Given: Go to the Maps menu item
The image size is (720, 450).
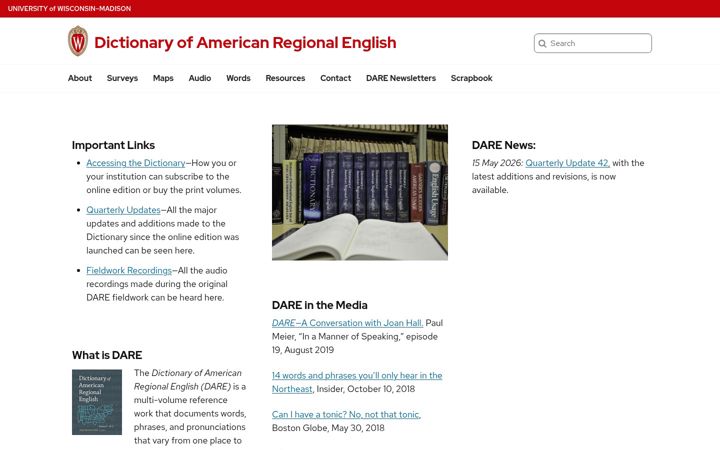Looking at the screenshot, I should 163,78.
